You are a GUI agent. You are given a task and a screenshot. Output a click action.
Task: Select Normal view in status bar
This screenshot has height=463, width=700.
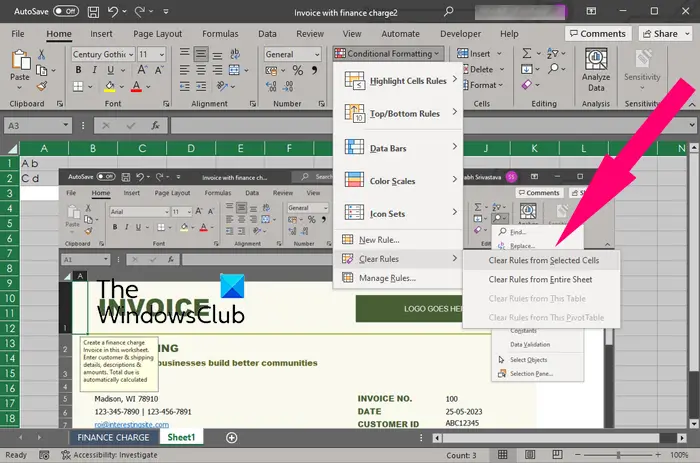[503, 455]
